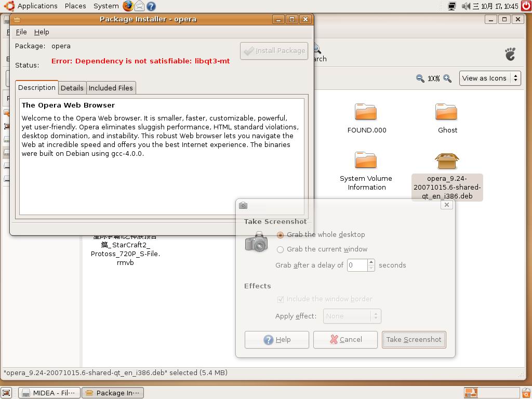
Task: Click the dependency error status message
Action: pos(140,61)
